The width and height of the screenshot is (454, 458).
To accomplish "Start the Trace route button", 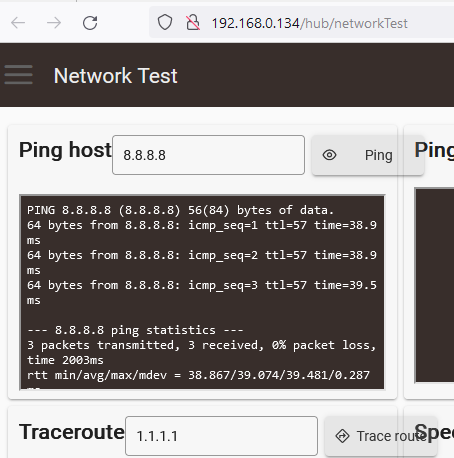I will point(380,436).
